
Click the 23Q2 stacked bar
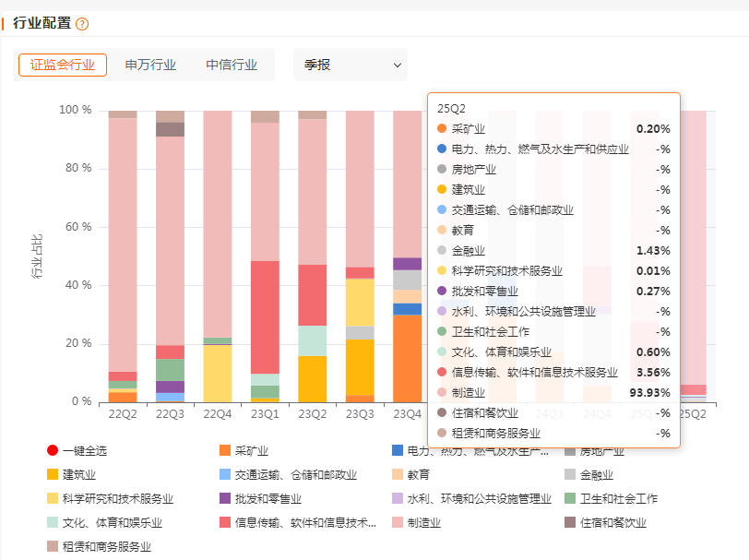pyautogui.click(x=313, y=256)
